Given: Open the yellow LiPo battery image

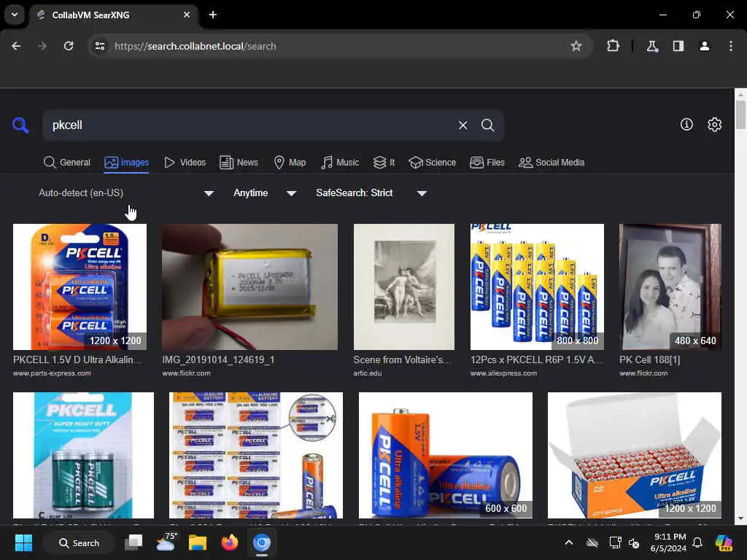Looking at the screenshot, I should [249, 287].
